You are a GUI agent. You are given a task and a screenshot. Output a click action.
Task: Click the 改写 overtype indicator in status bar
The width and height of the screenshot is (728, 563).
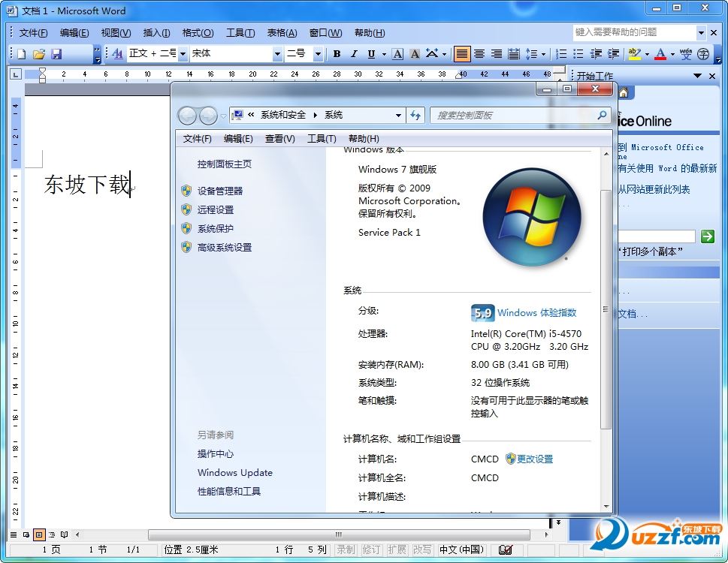(x=422, y=549)
